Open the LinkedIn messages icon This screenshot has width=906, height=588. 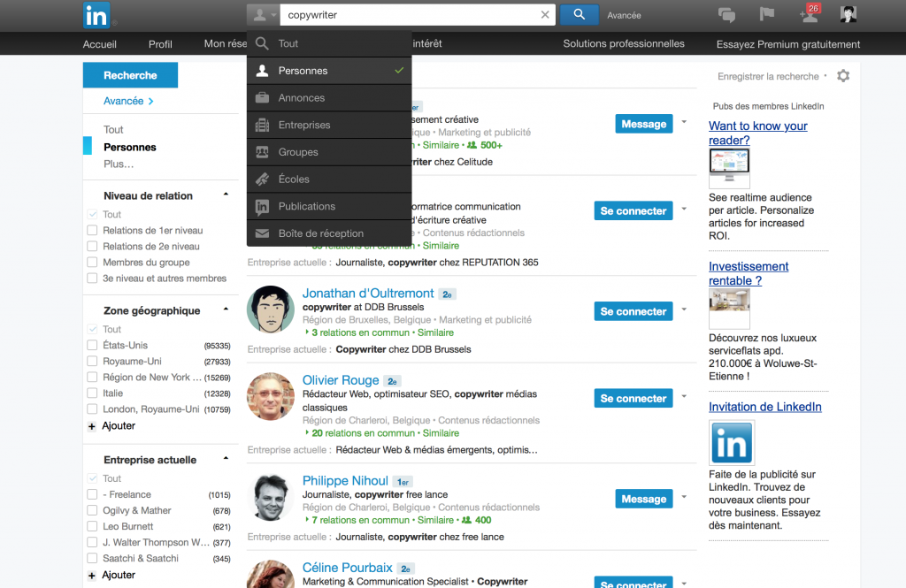click(x=726, y=14)
